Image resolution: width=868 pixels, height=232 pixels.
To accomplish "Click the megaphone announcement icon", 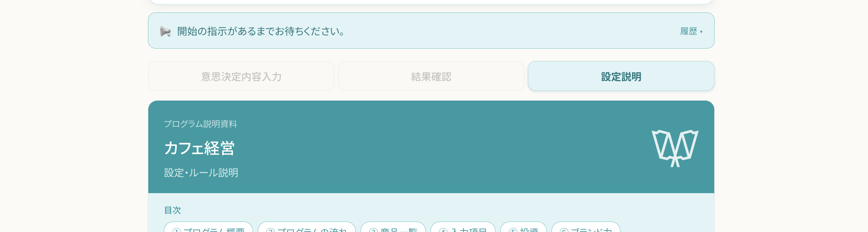I will (x=165, y=31).
